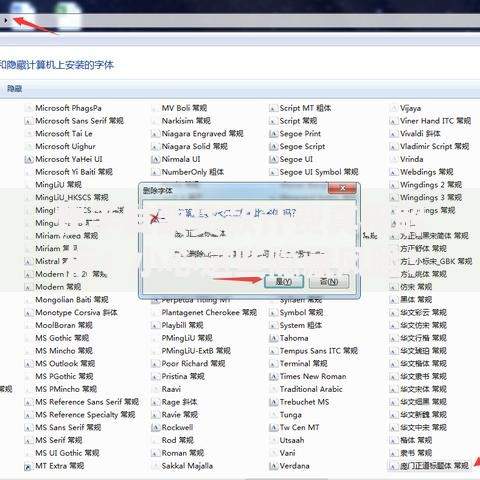
Task: Select the Segoe UI font icon
Action: pos(273,160)
